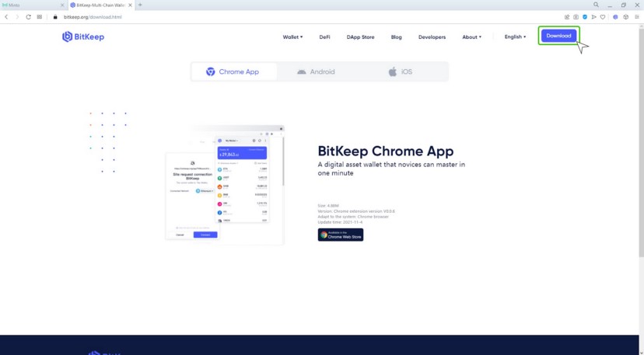Open the speed dial grid icon
This screenshot has height=355, width=644.
pos(40,17)
